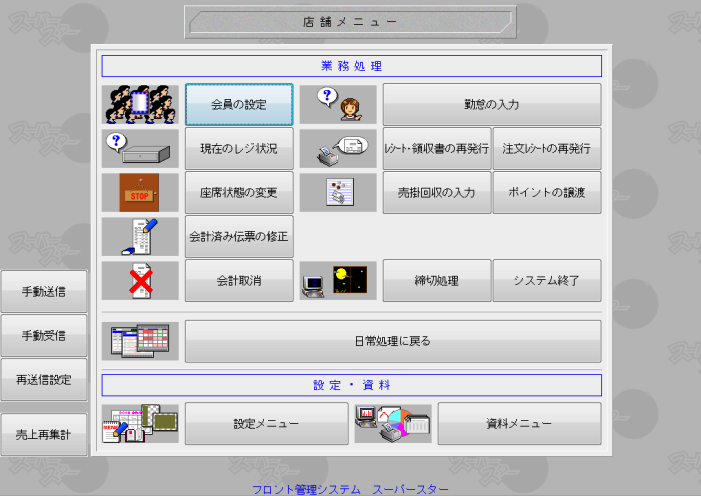
Task: Open 会員の設定 member settings
Action: [239, 104]
